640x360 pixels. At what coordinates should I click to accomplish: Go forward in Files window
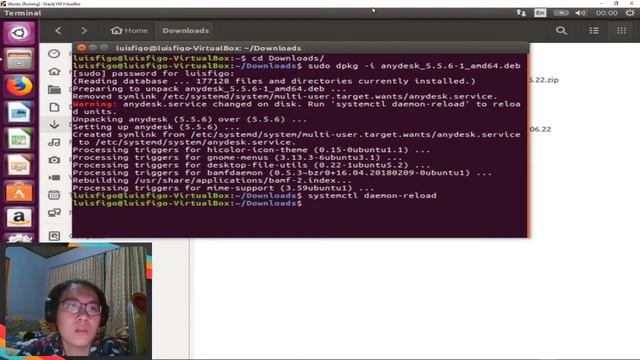point(84,31)
